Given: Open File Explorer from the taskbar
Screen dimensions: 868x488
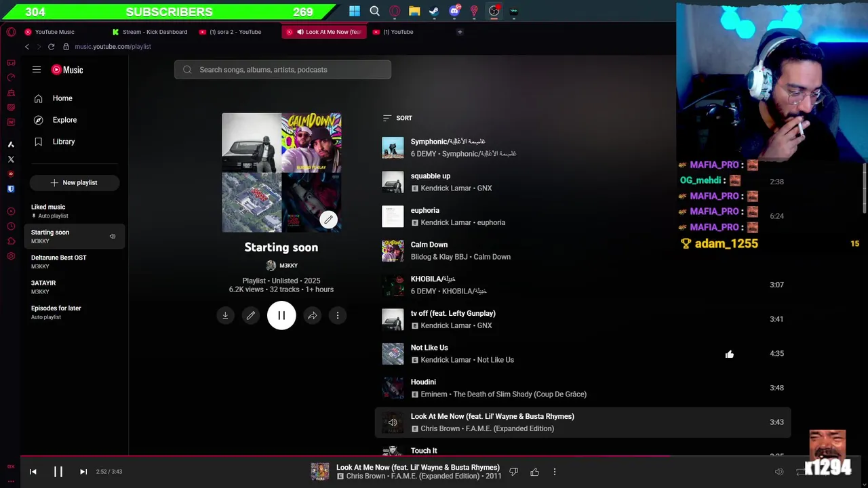Looking at the screenshot, I should (414, 11).
